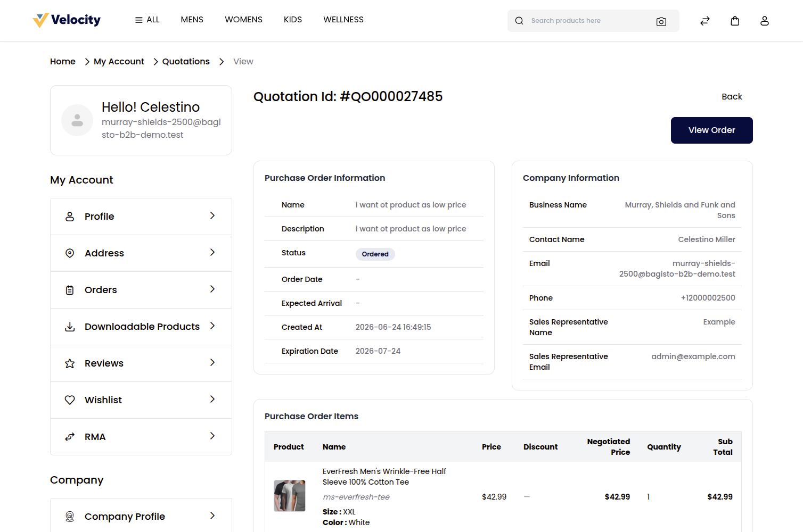The height and width of the screenshot is (532, 803).
Task: Click the RMA return icon
Action: coord(70,437)
